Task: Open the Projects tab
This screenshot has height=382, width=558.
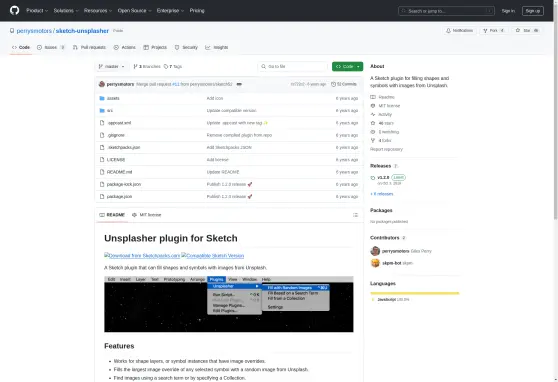Action: pyautogui.click(x=155, y=47)
